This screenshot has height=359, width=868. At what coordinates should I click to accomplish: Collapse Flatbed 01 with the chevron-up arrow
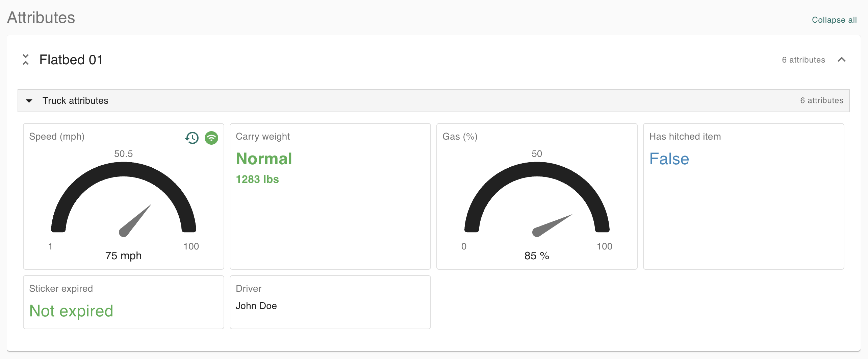tap(842, 59)
